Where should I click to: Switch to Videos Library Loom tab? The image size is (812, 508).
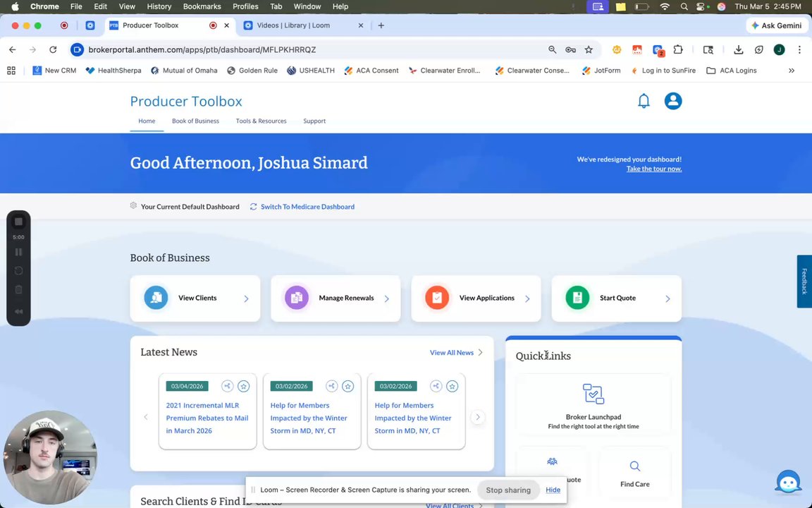tap(303, 25)
